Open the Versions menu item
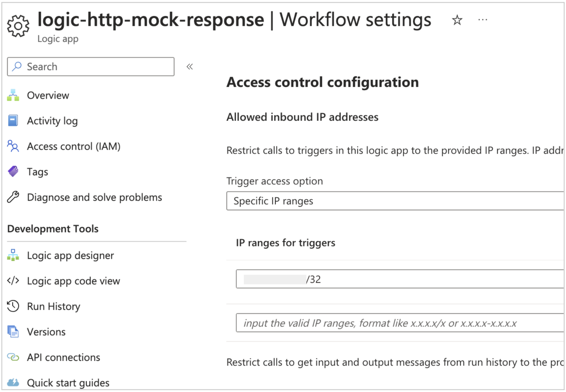Image resolution: width=566 pixels, height=392 pixels. point(46,332)
